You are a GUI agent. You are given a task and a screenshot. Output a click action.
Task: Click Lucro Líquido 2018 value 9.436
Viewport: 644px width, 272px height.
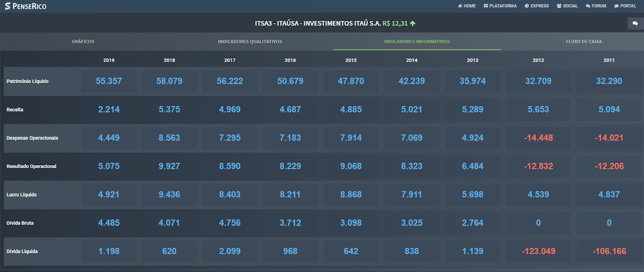(x=169, y=195)
